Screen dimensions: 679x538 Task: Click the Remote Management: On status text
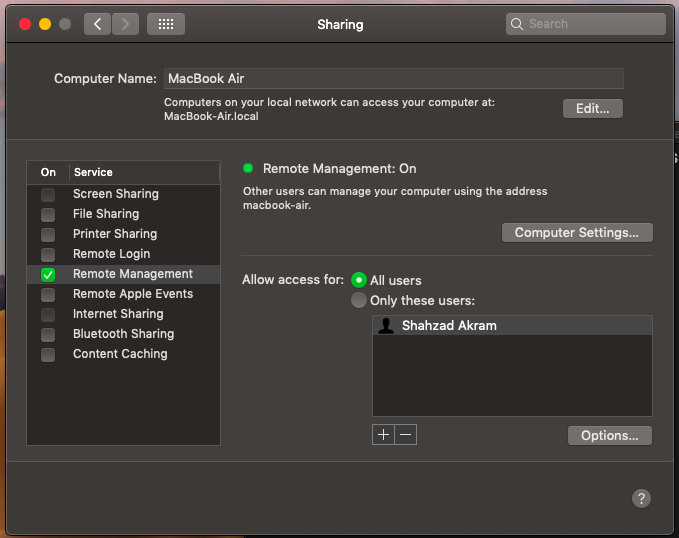[x=340, y=169]
